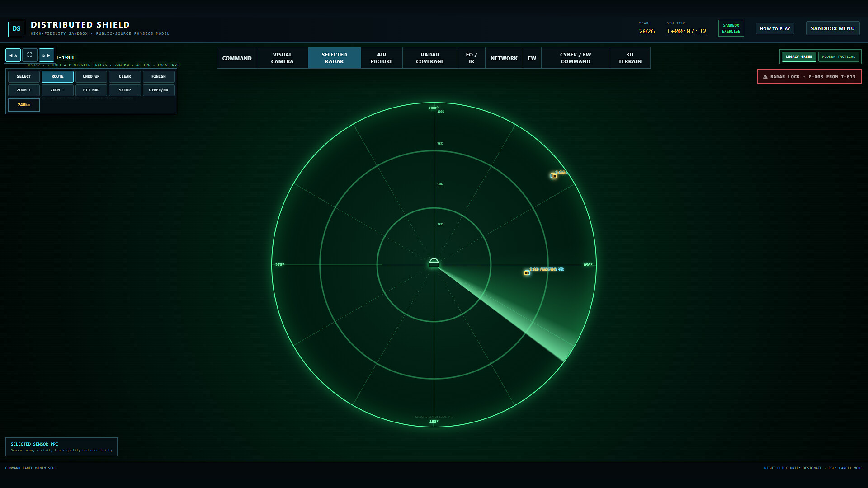The width and height of the screenshot is (868, 488).
Task: Click the Selected Sensor PPI info box
Action: (x=61, y=447)
